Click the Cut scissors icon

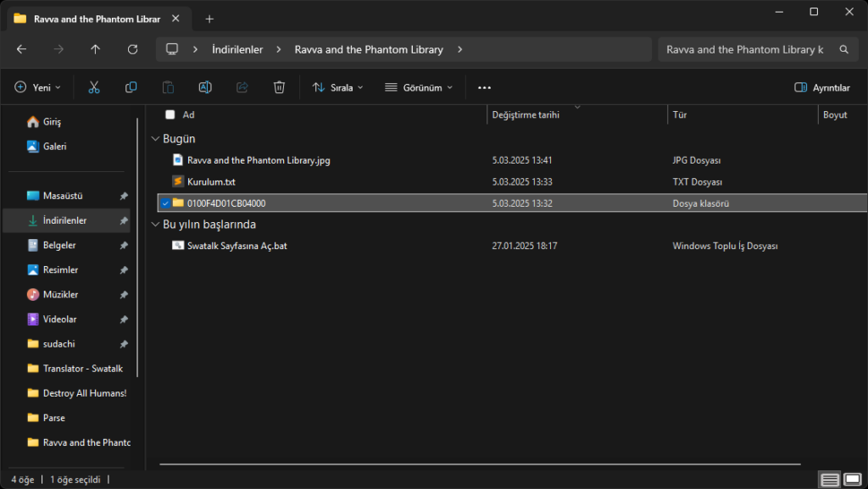tap(94, 87)
